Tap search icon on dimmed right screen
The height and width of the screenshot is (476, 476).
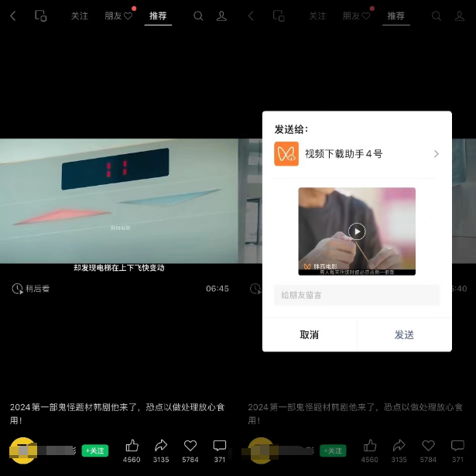click(x=437, y=15)
